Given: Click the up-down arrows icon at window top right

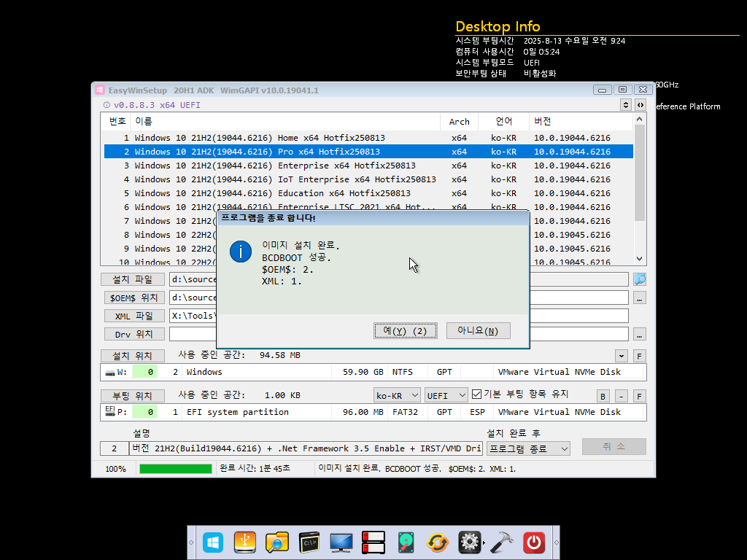Looking at the screenshot, I should (x=626, y=105).
